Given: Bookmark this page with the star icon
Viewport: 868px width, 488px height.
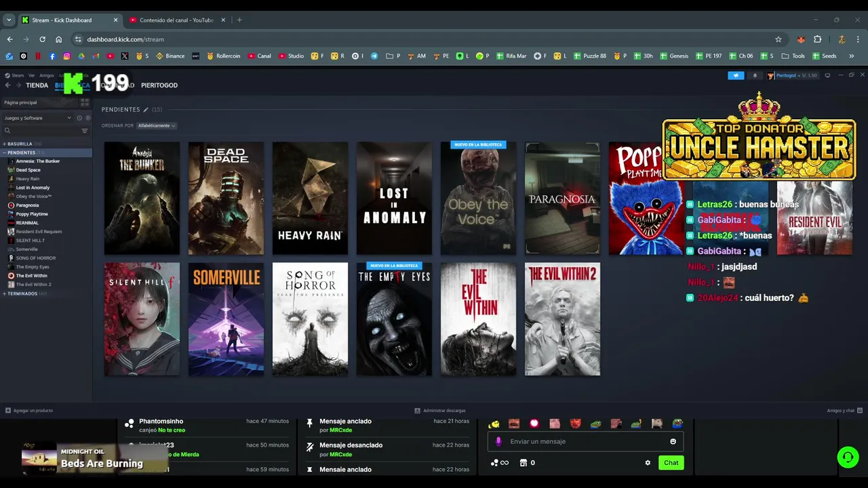Looking at the screenshot, I should pyautogui.click(x=778, y=39).
